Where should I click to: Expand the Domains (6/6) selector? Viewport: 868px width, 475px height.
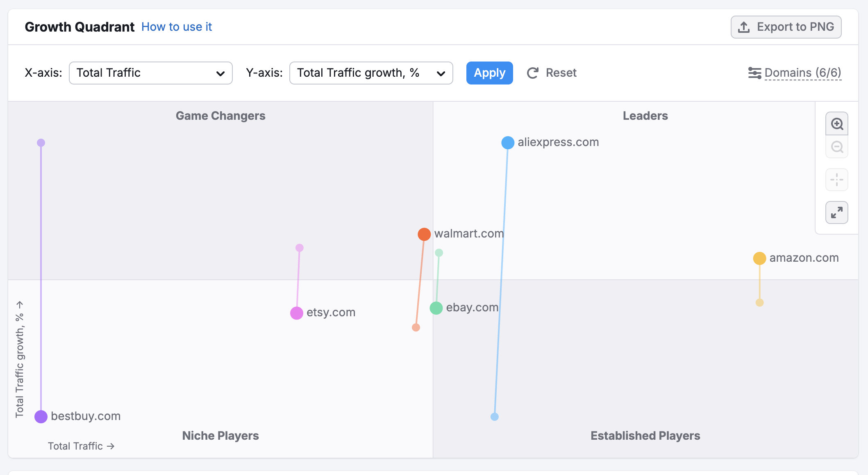(x=802, y=73)
